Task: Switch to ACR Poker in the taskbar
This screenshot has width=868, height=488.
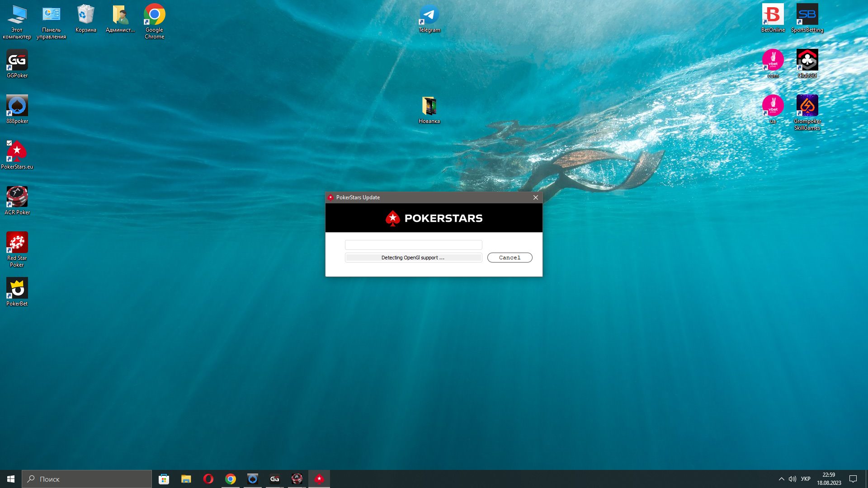Action: click(x=297, y=479)
